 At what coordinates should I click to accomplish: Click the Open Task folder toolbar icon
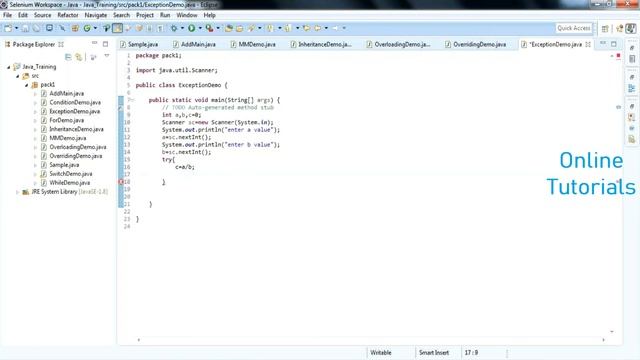(240, 28)
